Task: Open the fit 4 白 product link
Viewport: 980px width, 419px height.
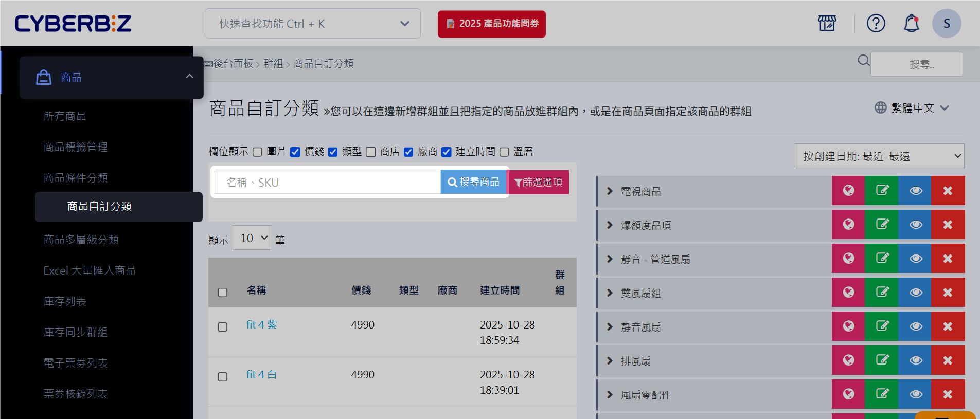Action: click(x=261, y=375)
